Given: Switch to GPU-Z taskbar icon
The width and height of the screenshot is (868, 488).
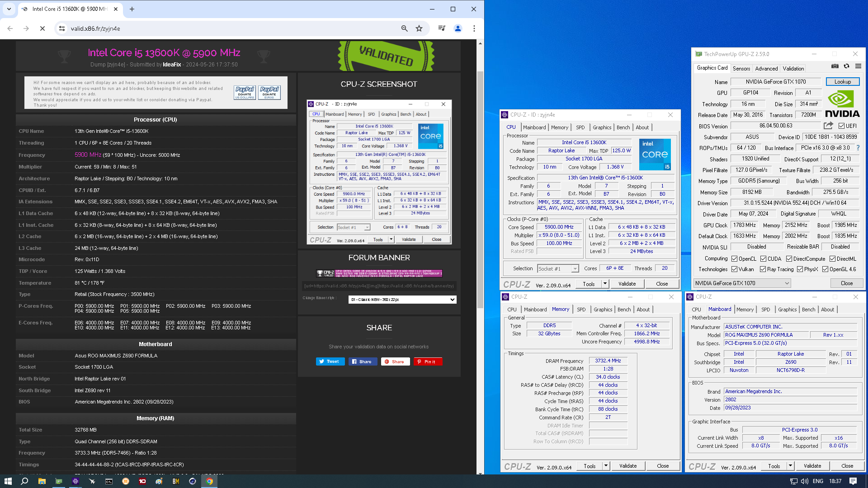Looking at the screenshot, I should [x=59, y=481].
